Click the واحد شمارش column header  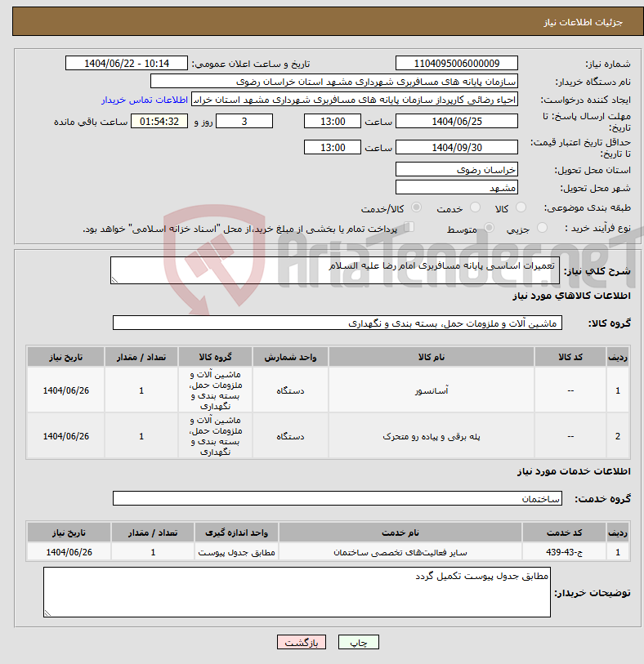(290, 357)
